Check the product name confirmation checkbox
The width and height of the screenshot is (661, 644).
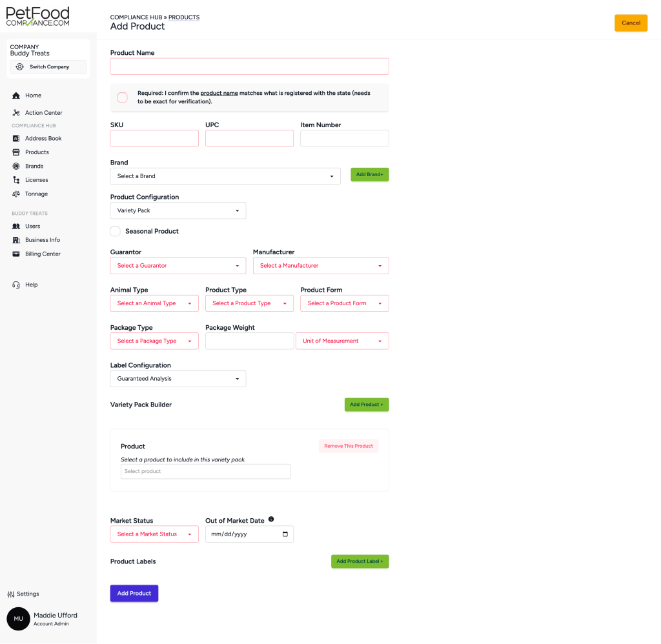tap(123, 97)
